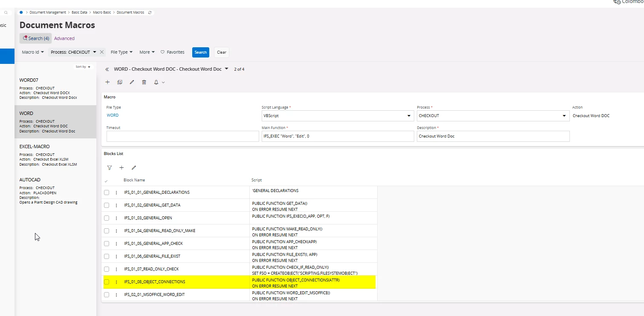Viewport: 644px width, 316px height.
Task: Toggle the Search (4) panel button
Action: pyautogui.click(x=36, y=38)
